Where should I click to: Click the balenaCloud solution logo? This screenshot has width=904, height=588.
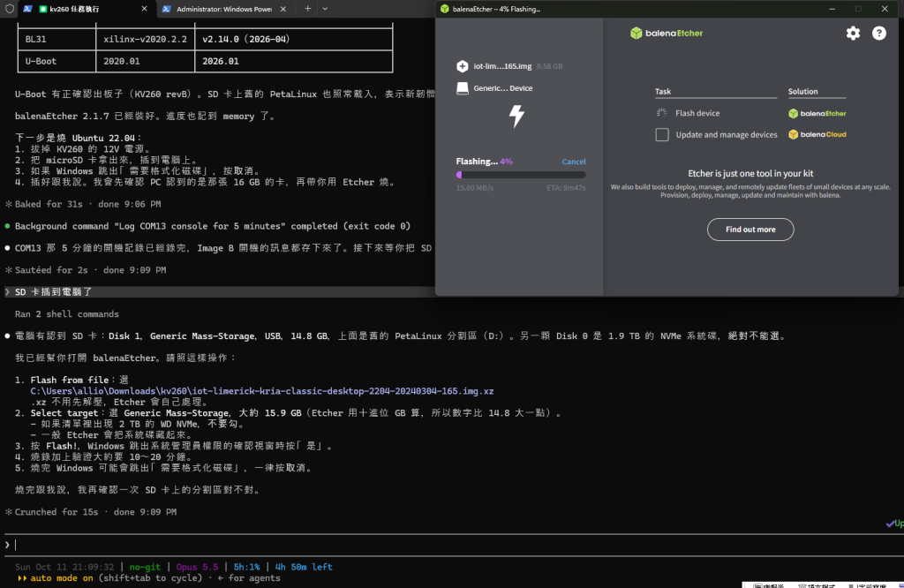coord(817,134)
